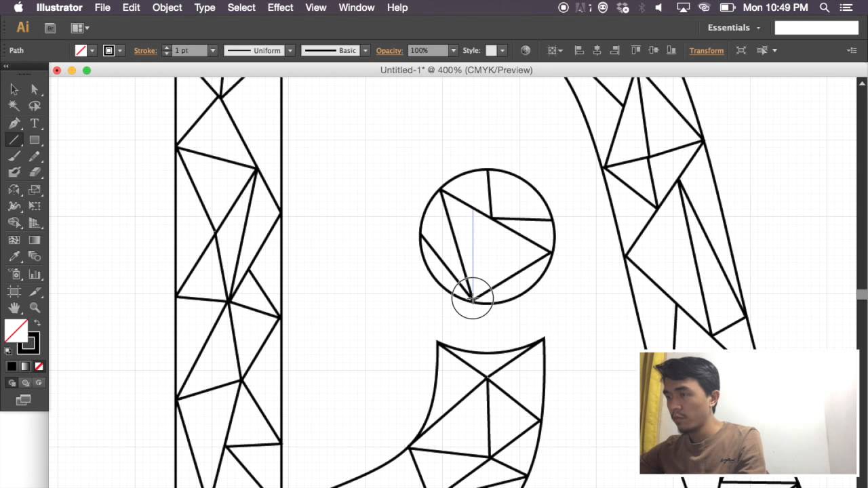868x488 pixels.
Task: Select the Selection tool (black arrow)
Action: click(x=14, y=89)
